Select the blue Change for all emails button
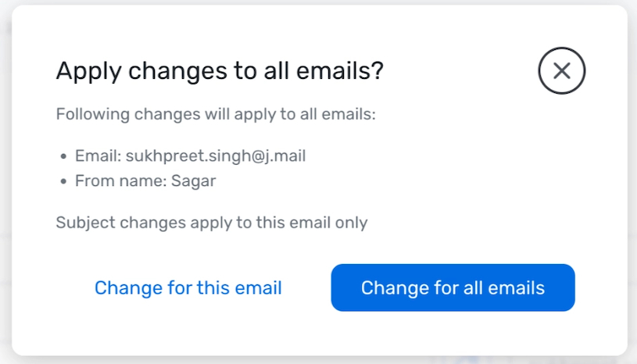The width and height of the screenshot is (637, 364). click(x=453, y=287)
